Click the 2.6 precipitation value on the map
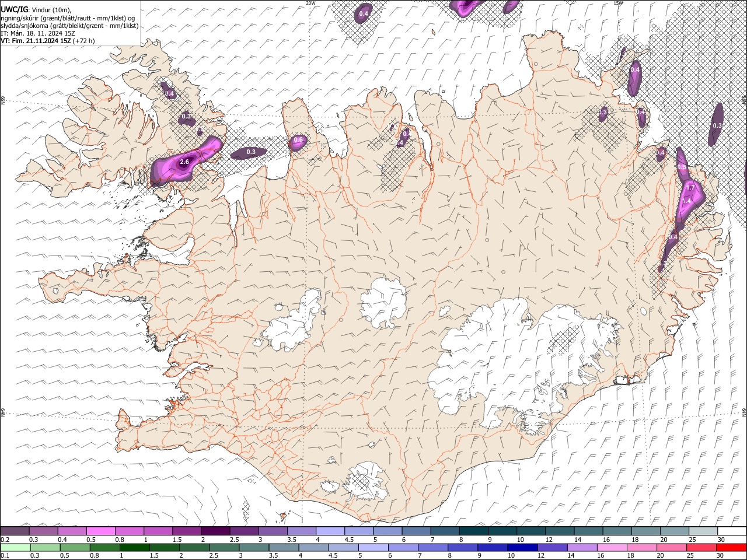 click(x=184, y=162)
